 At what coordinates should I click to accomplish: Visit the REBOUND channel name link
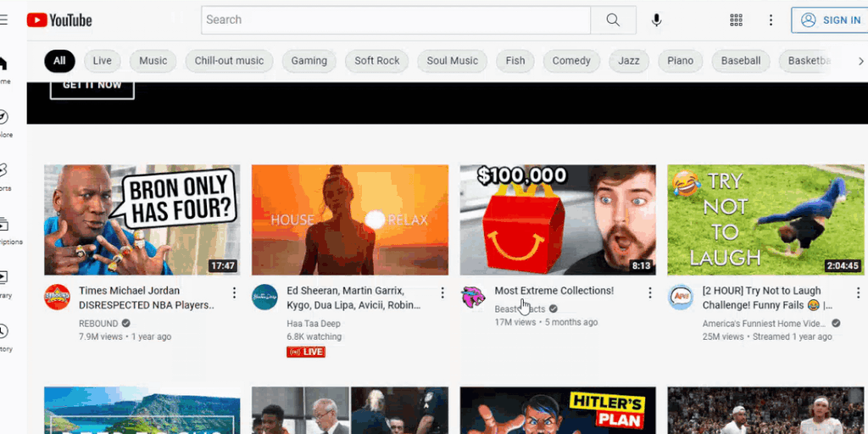[x=98, y=323]
